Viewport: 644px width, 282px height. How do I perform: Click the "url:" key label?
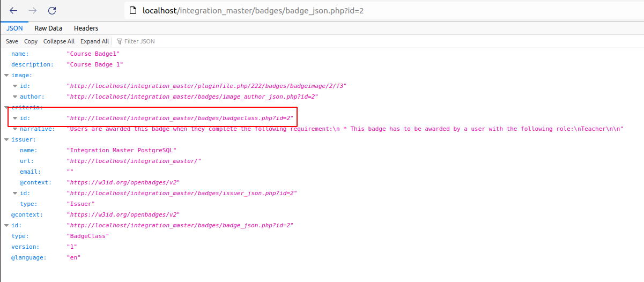click(x=27, y=161)
